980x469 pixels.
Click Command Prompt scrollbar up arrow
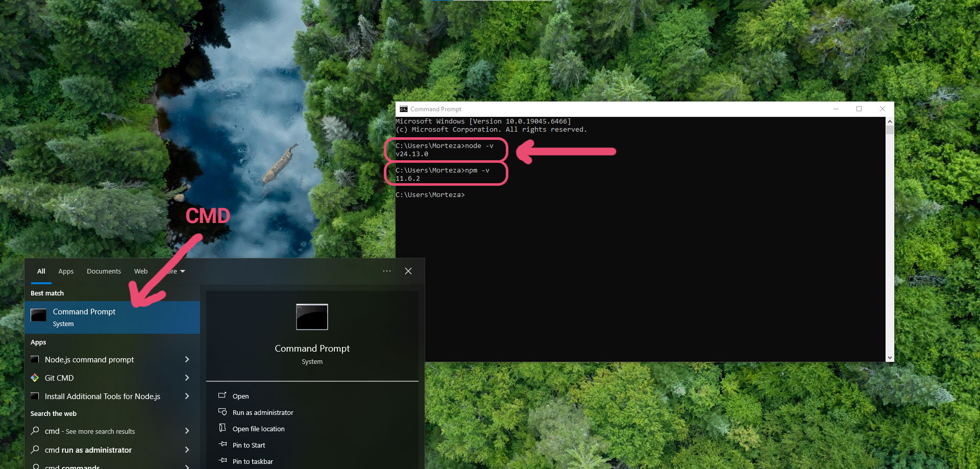[x=890, y=121]
